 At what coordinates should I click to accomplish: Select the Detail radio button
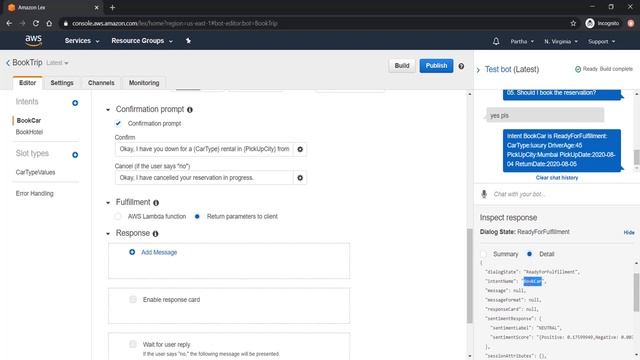529,254
